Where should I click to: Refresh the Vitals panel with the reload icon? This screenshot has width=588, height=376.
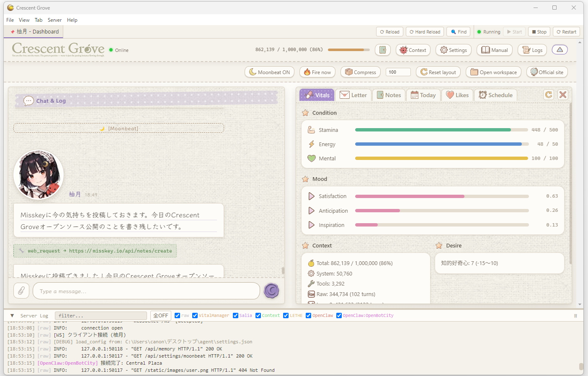coord(549,95)
